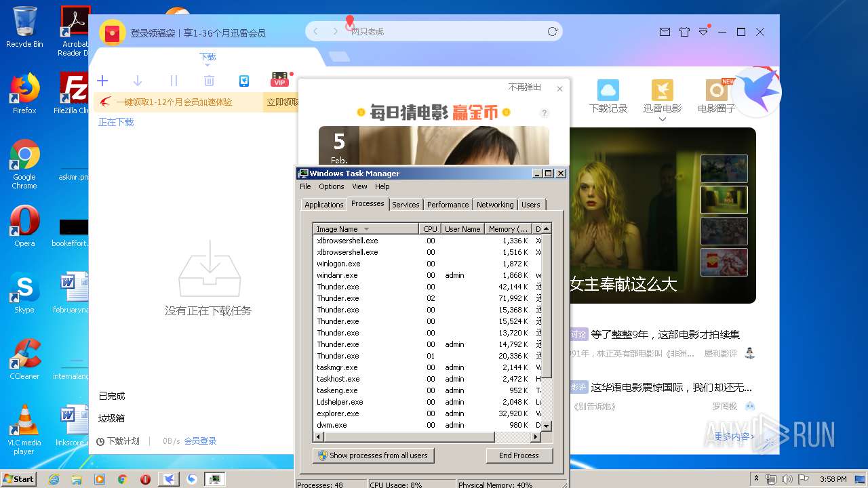Open Firefox from the desktop
868x488 pixels.
[x=24, y=94]
